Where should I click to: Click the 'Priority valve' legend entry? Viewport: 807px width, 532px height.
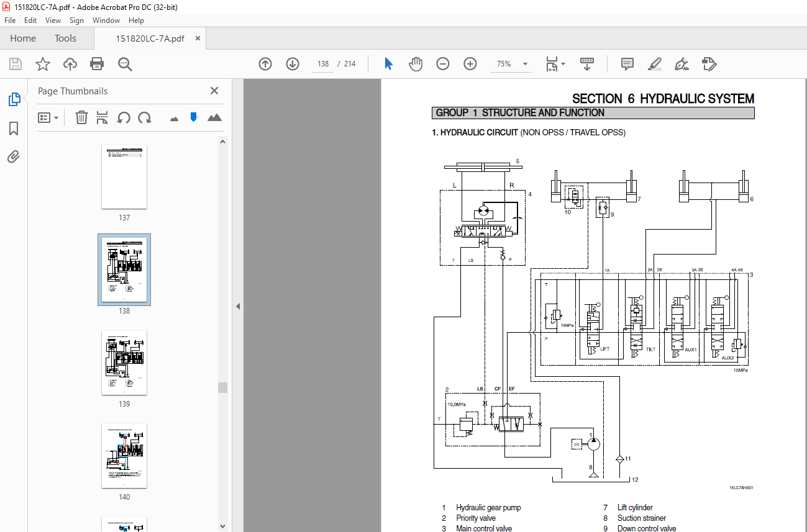[x=476, y=518]
